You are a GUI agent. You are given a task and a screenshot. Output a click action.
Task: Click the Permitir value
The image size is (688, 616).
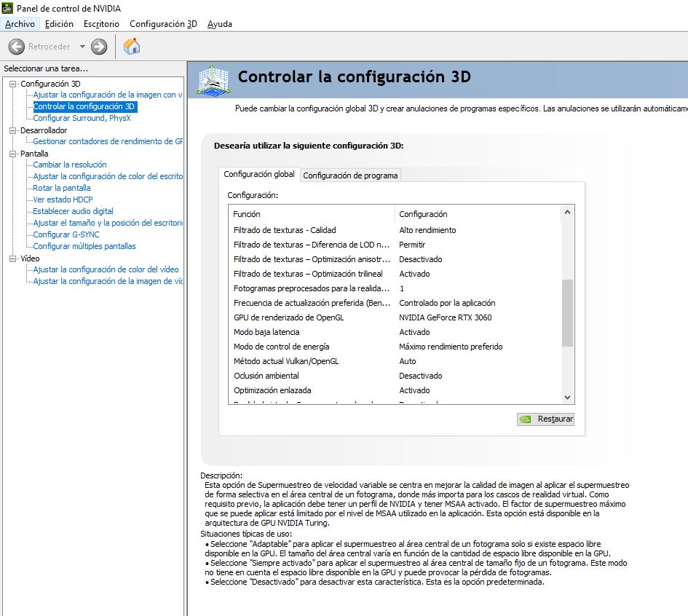pos(412,245)
